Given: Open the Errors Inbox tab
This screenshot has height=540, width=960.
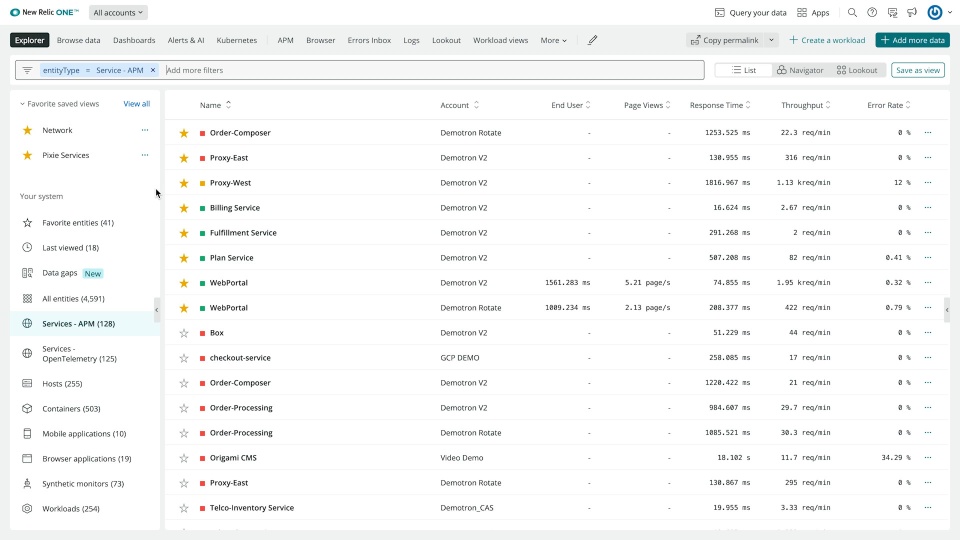Looking at the screenshot, I should 369,40.
